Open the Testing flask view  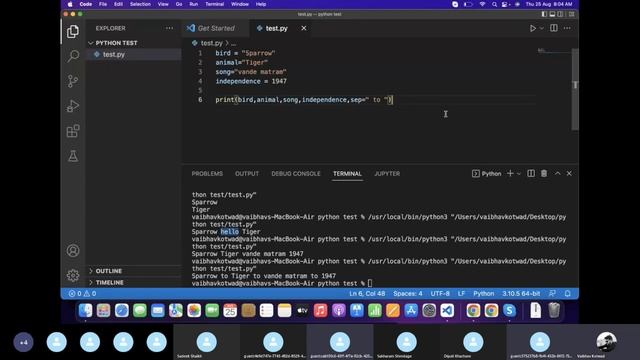click(73, 156)
